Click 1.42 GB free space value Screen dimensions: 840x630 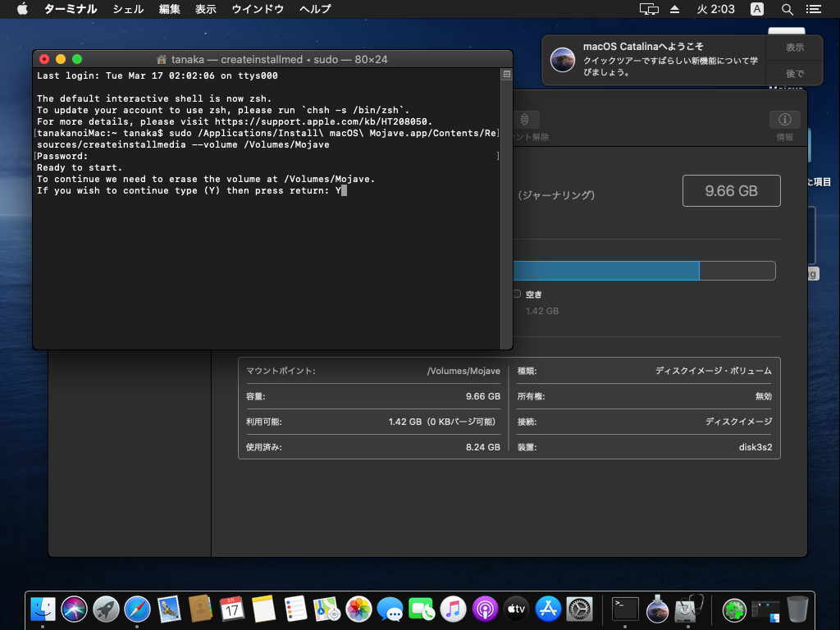[x=542, y=311]
